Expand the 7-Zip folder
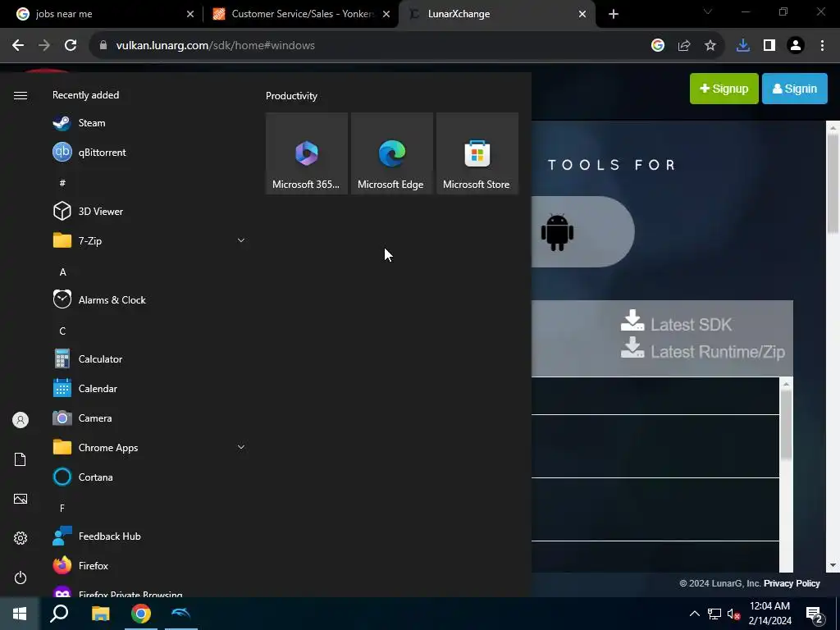The width and height of the screenshot is (840, 630). click(x=241, y=240)
